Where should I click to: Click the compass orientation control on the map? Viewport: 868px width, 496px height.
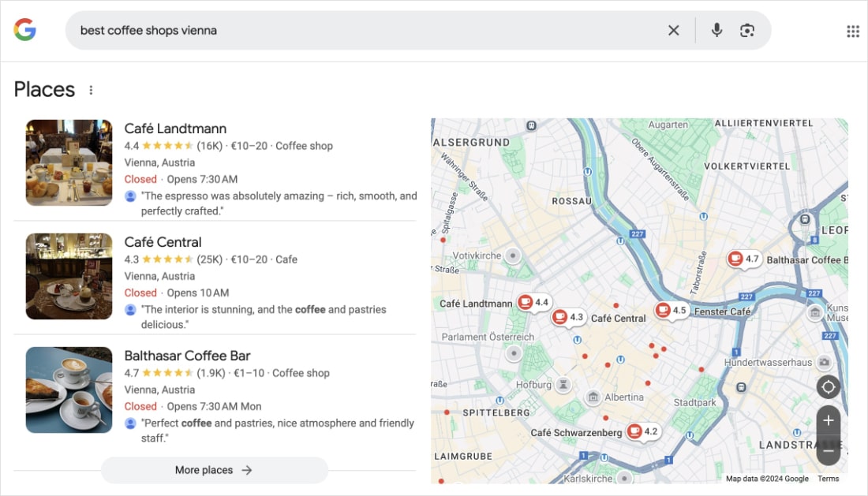pos(828,386)
